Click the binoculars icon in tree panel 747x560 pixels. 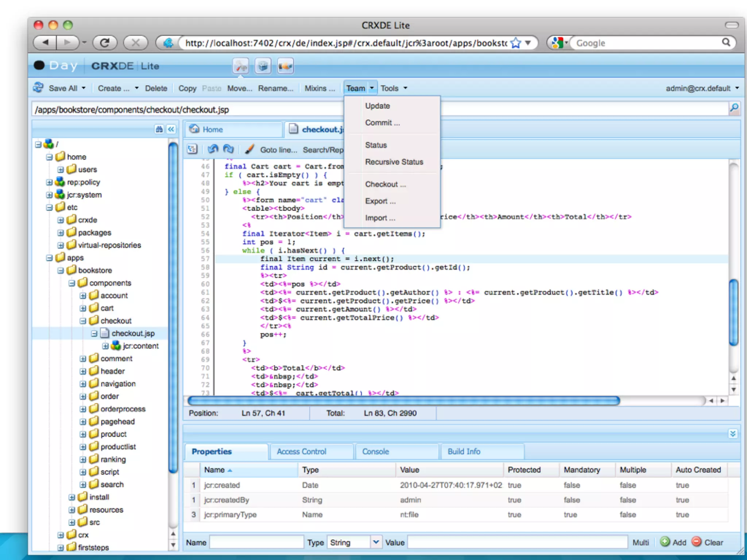tap(159, 129)
